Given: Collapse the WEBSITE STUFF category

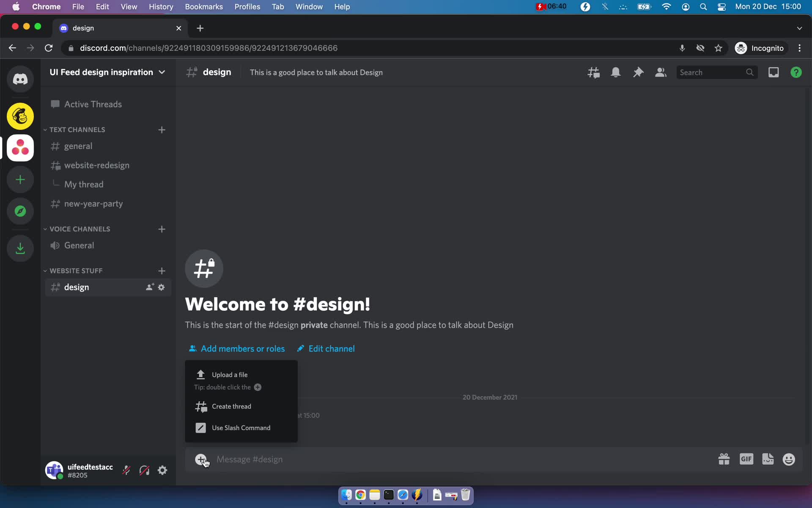Looking at the screenshot, I should (74, 271).
